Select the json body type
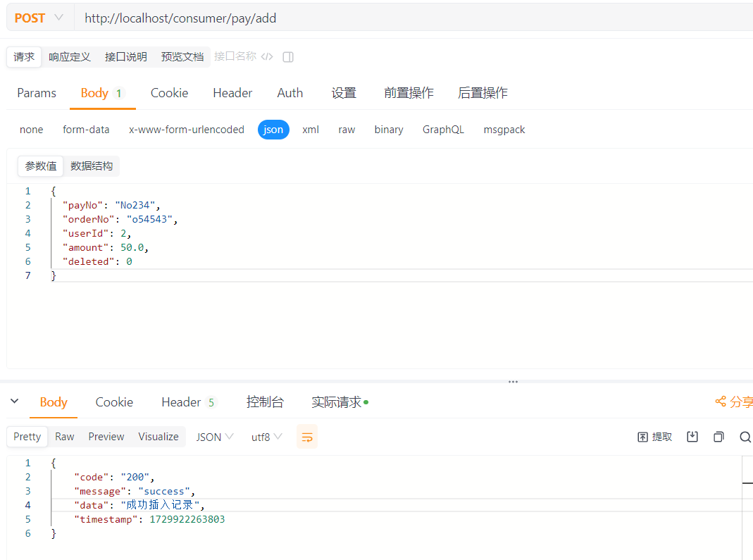Image resolution: width=753 pixels, height=560 pixels. [x=273, y=130]
